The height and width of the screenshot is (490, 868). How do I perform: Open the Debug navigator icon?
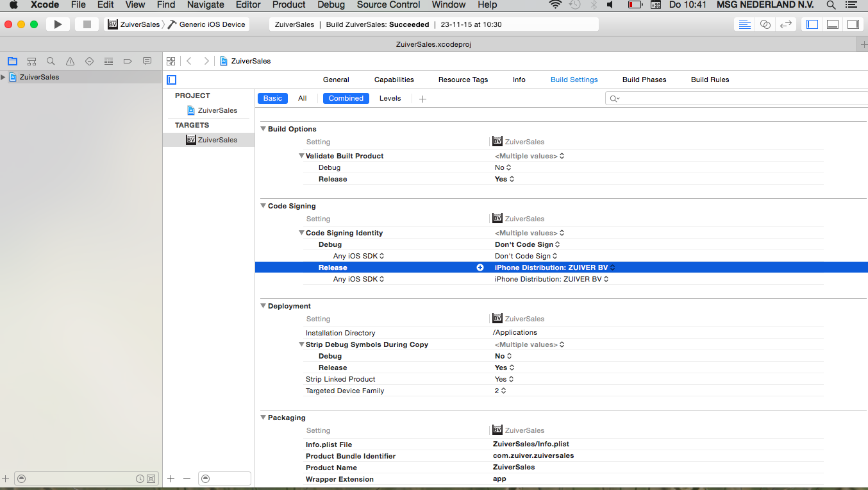pos(108,62)
